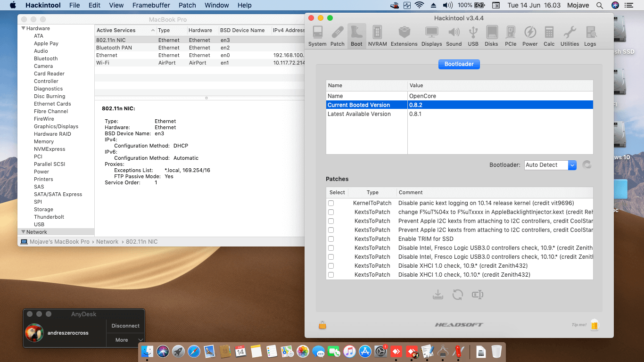644x362 pixels.
Task: Click the Tip me beer icon
Action: pyautogui.click(x=594, y=325)
